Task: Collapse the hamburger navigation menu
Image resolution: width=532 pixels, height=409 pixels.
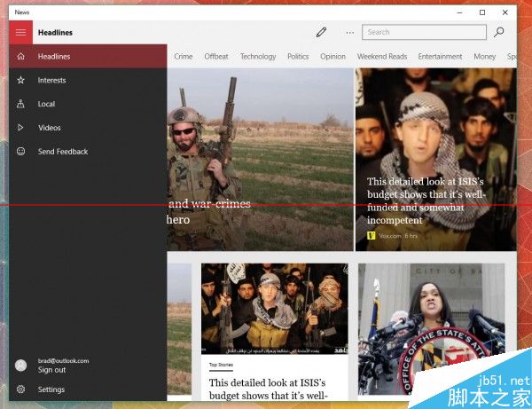Action: [20, 32]
